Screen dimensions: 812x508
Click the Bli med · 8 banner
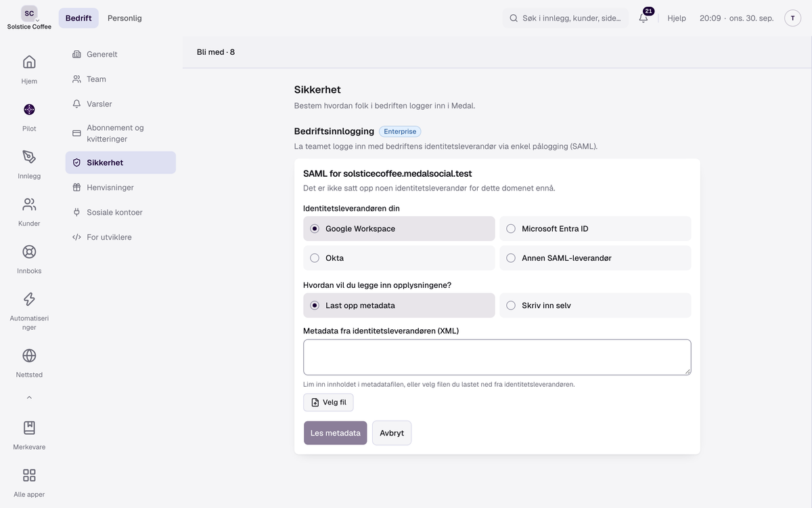point(216,52)
